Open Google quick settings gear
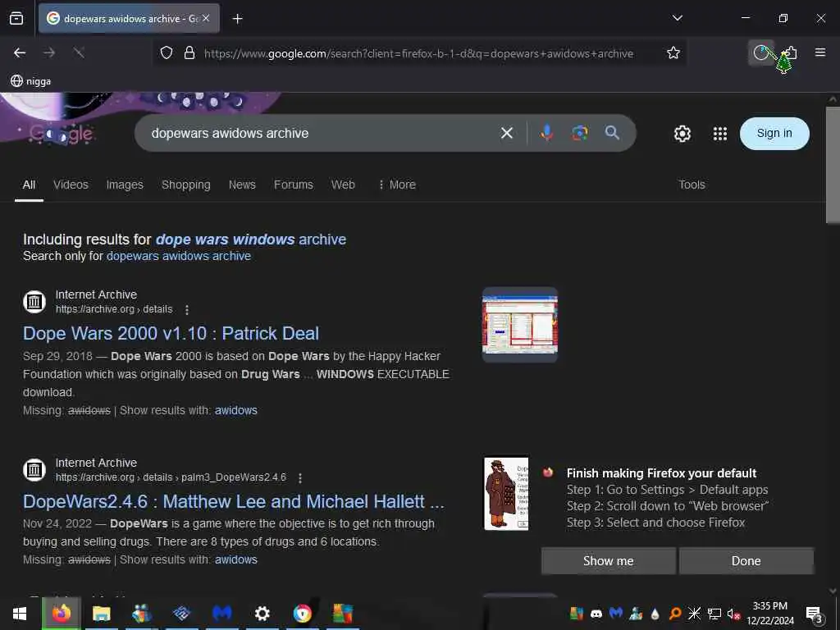Viewport: 840px width, 630px height. pos(682,134)
